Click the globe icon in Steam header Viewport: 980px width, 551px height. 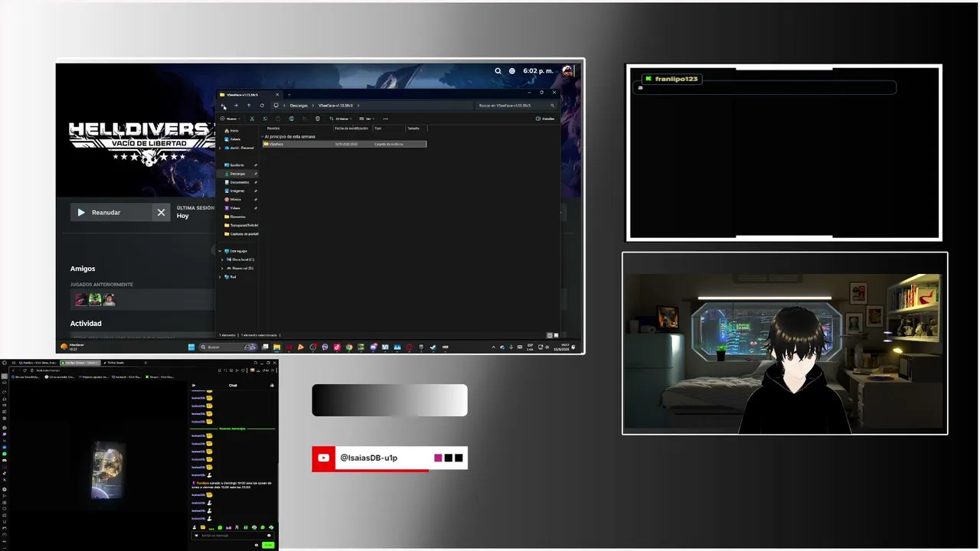tap(512, 71)
